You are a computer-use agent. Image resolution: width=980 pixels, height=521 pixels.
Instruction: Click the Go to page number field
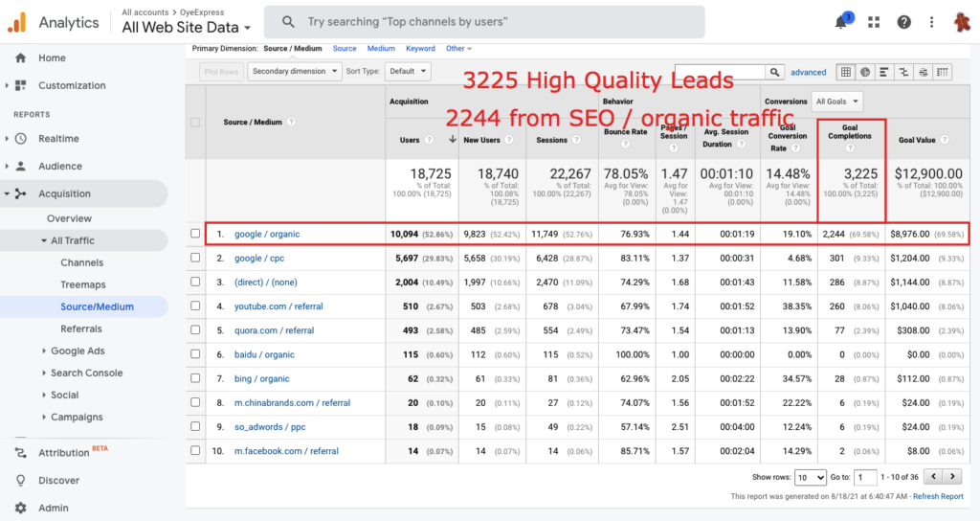[864, 477]
